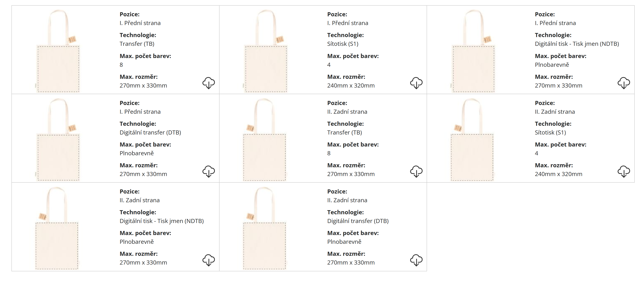Download front side Digitální tisk (NDTB) template
The height and width of the screenshot is (282, 644).
[x=623, y=83]
